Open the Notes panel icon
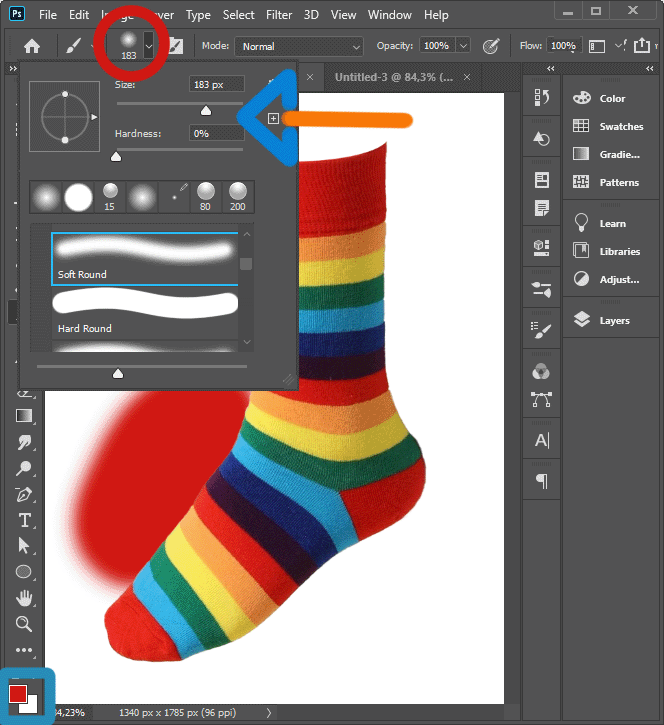 click(541, 208)
